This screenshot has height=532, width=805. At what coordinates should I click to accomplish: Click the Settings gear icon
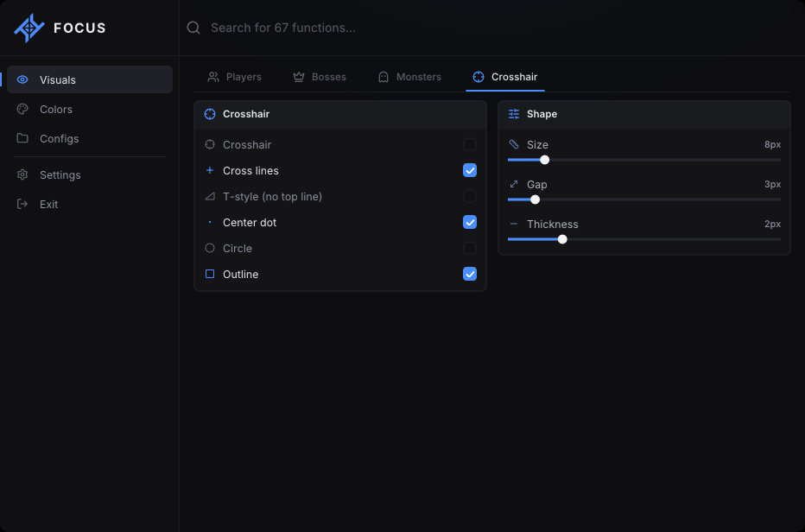tap(22, 174)
